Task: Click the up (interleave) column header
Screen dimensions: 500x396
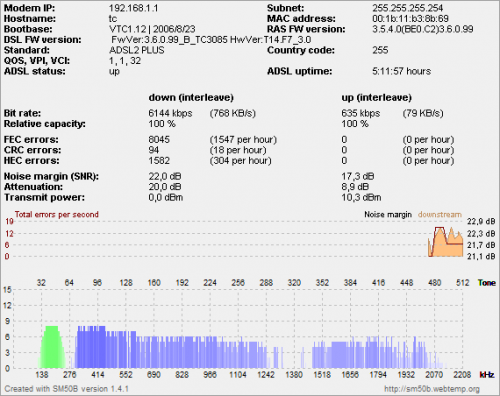Action: tap(376, 98)
